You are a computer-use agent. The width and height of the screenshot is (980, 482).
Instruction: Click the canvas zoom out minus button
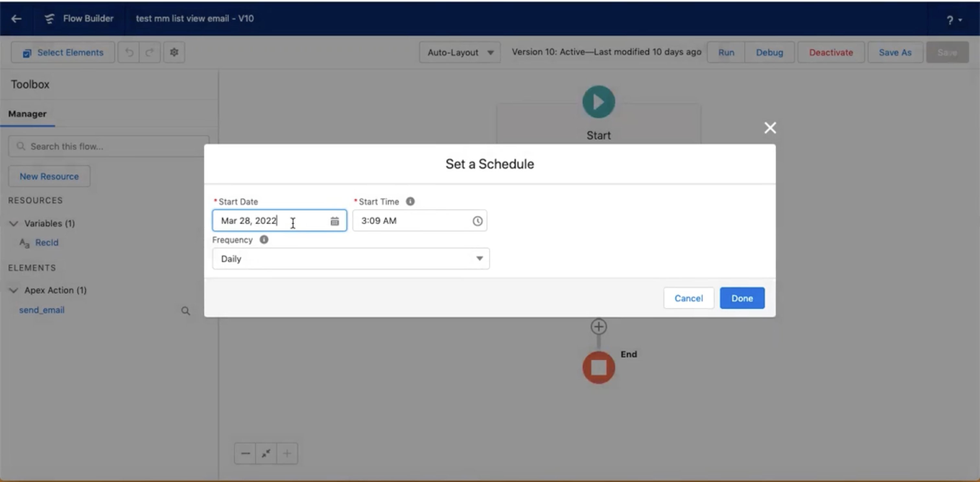click(x=245, y=453)
